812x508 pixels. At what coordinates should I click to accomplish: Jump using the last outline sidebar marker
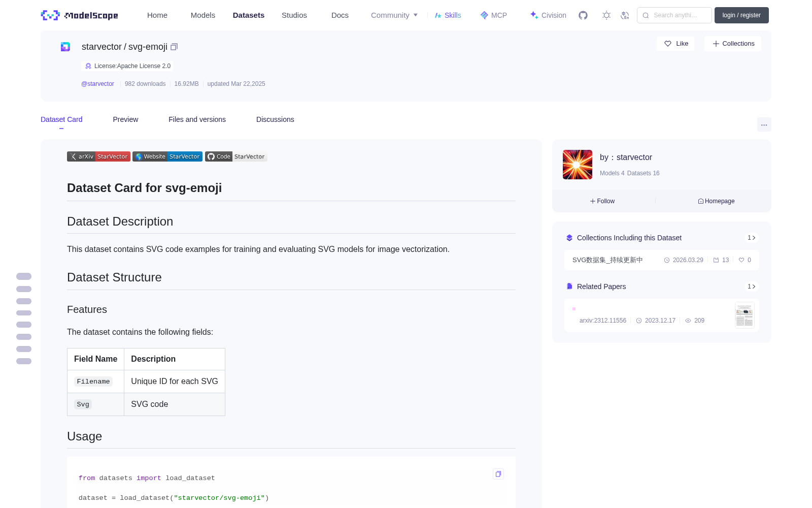[x=24, y=361]
